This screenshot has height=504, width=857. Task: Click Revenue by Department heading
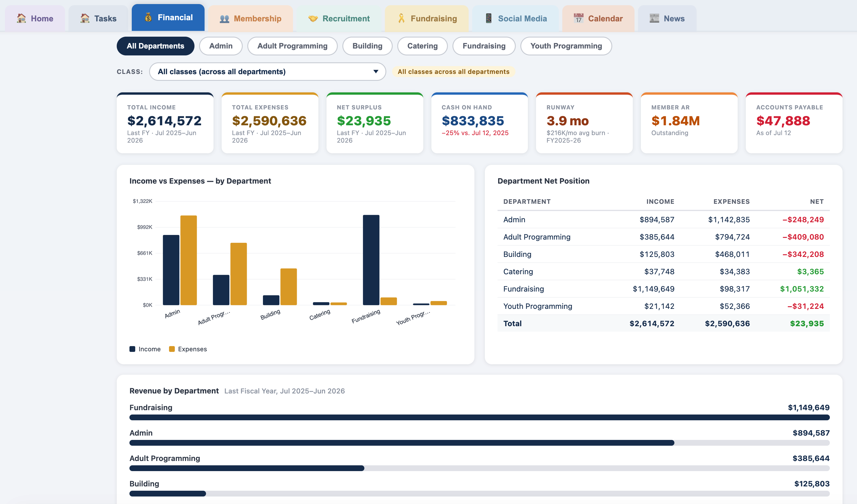(174, 391)
